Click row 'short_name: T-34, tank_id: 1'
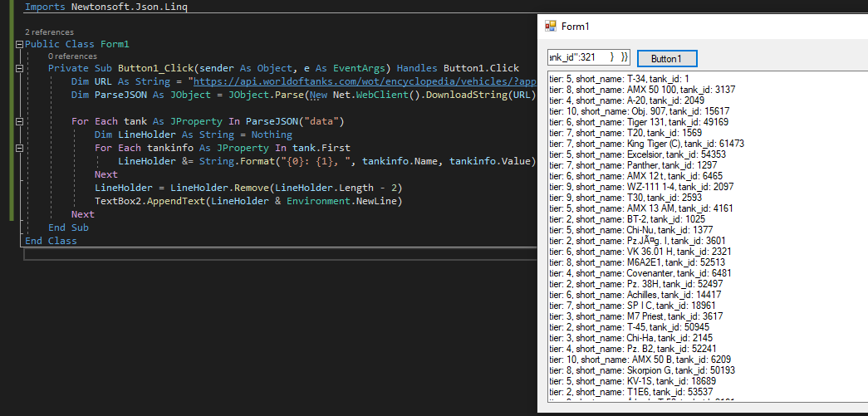The width and height of the screenshot is (868, 416). pyautogui.click(x=619, y=79)
